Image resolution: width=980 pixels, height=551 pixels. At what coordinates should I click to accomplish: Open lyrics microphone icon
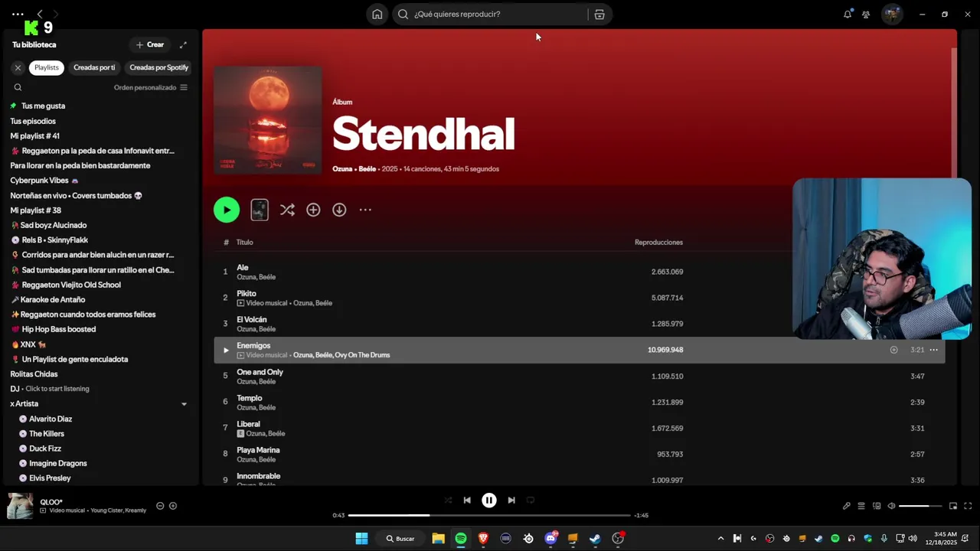click(x=847, y=506)
